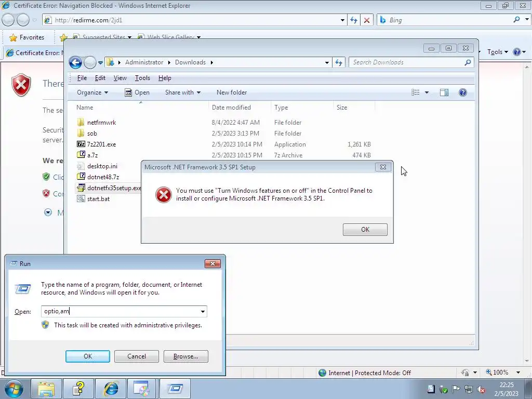Expand the IE zoom level 100% dropdown
Image resolution: width=532 pixels, height=399 pixels.
coord(518,373)
